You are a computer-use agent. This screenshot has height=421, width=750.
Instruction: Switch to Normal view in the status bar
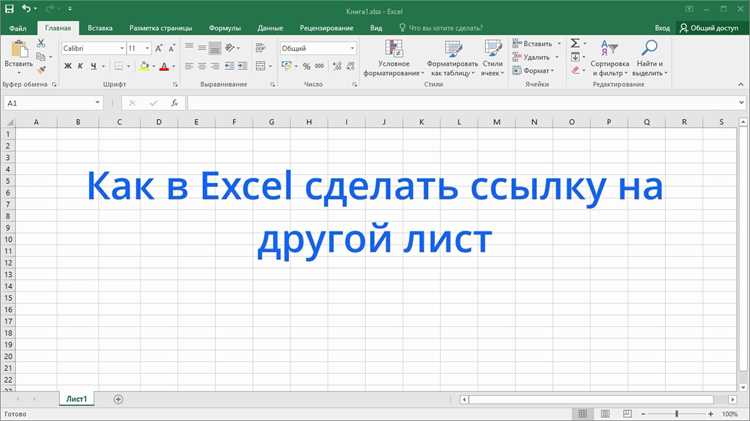click(x=582, y=414)
